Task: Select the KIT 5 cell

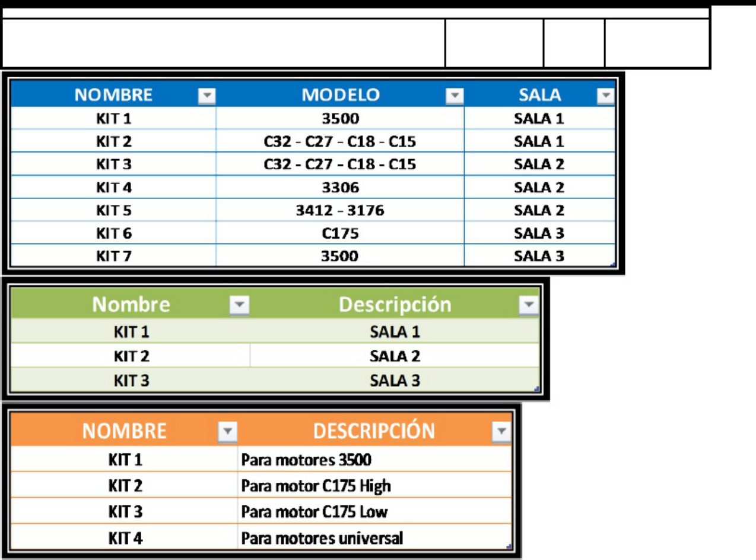Action: point(113,210)
